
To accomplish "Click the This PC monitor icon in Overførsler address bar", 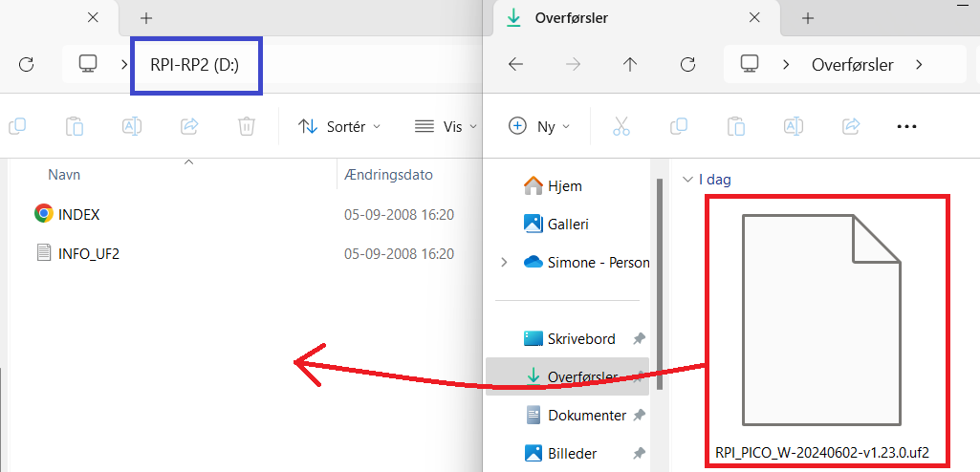I will [x=749, y=64].
